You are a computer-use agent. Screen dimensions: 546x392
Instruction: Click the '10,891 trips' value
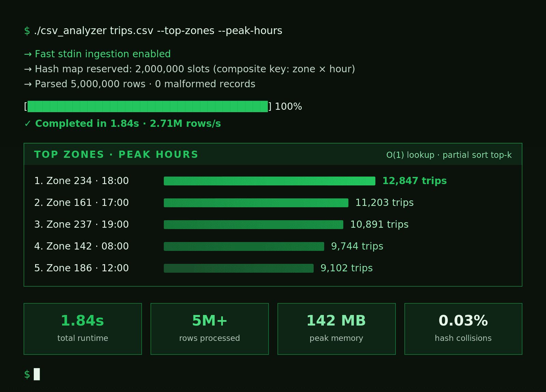379,225
